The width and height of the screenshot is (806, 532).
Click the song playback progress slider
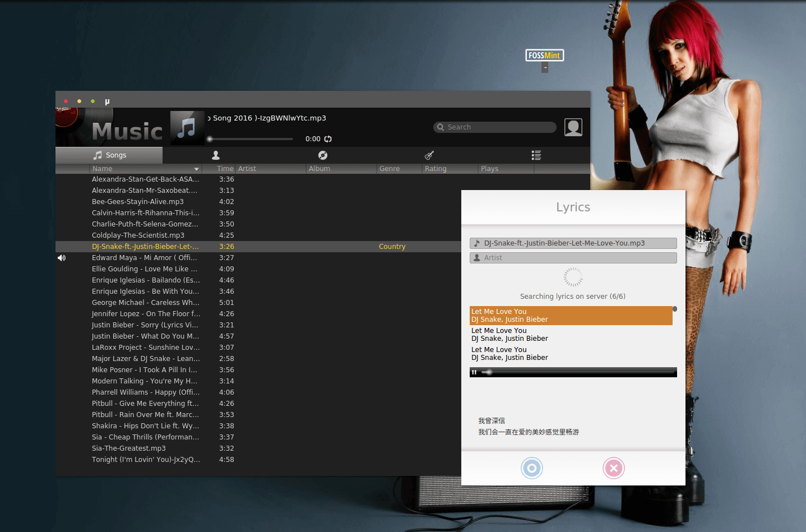[x=250, y=139]
